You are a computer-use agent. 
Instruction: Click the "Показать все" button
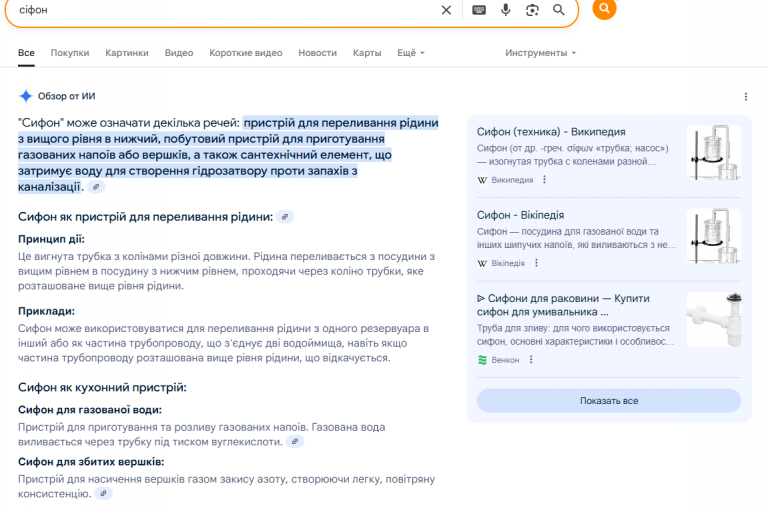[609, 401]
